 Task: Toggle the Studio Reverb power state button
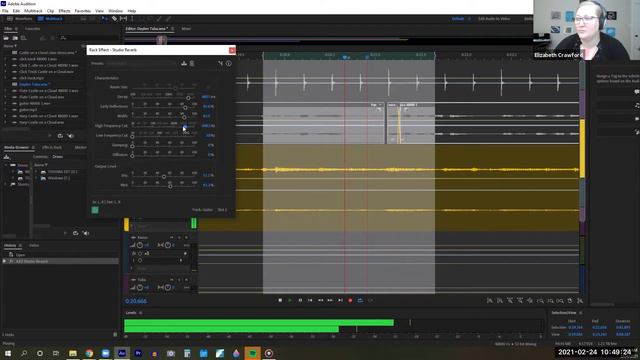click(x=95, y=210)
